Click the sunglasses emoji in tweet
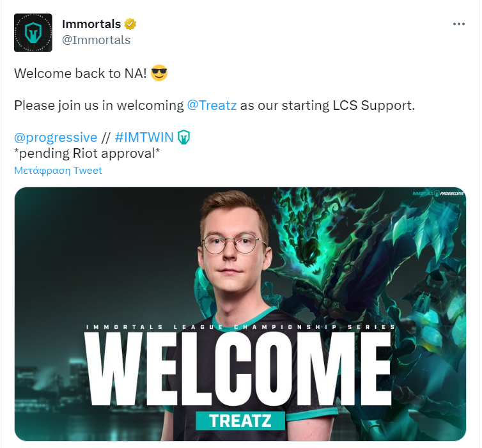This screenshot has height=448, width=482. 159,73
